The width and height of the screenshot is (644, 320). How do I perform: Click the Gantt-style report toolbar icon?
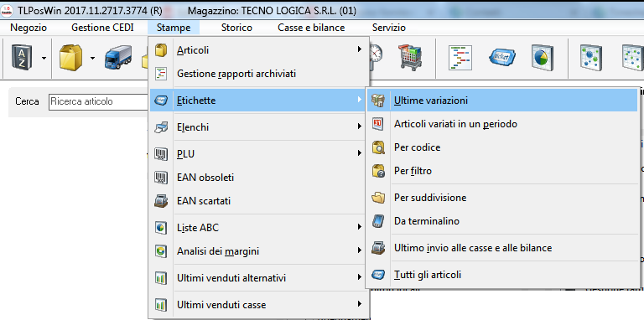click(x=461, y=58)
